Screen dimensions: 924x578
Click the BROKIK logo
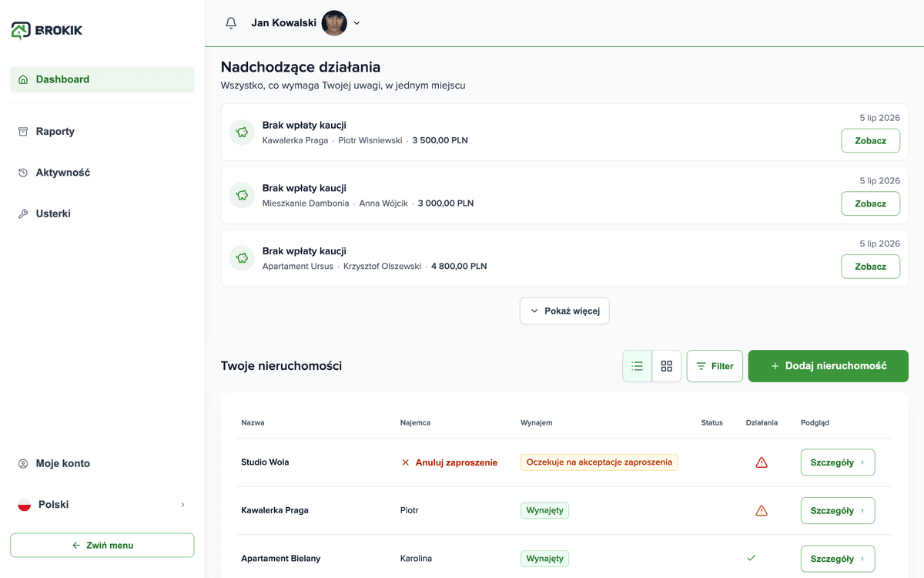click(x=47, y=30)
